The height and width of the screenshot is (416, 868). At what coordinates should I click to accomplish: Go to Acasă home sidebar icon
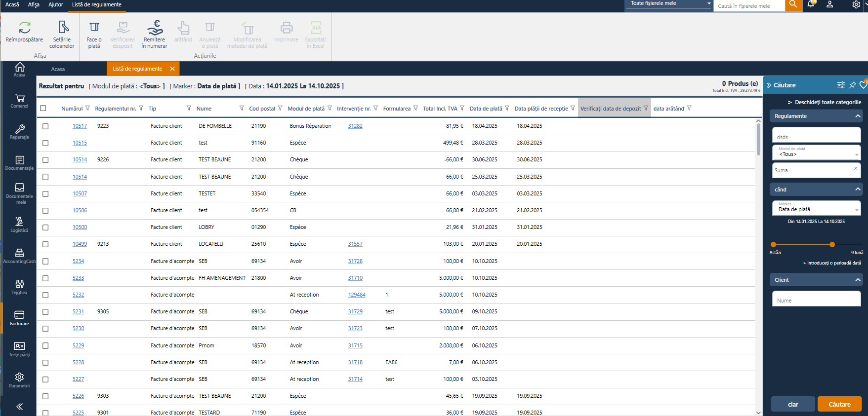[x=20, y=69]
